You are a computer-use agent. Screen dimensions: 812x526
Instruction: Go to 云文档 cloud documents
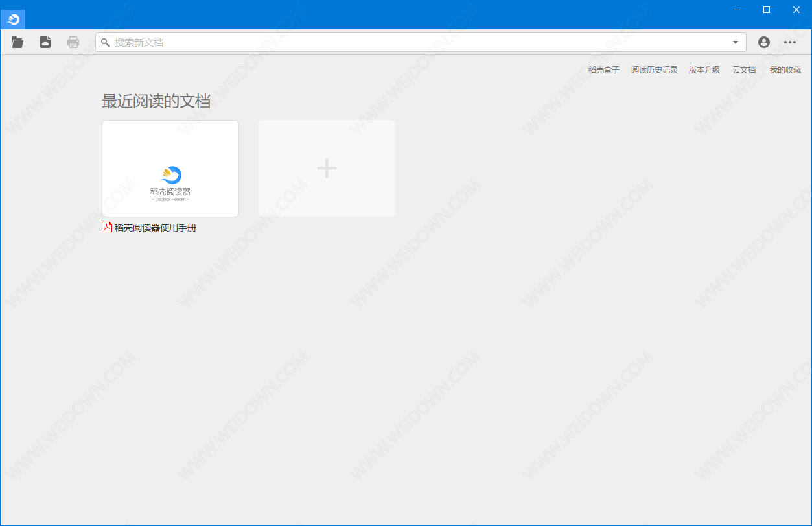click(744, 70)
